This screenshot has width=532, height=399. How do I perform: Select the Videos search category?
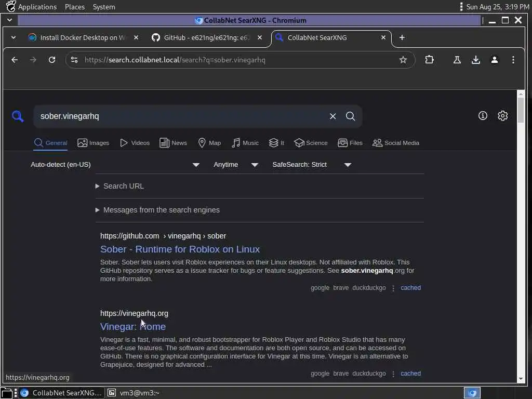click(x=135, y=143)
